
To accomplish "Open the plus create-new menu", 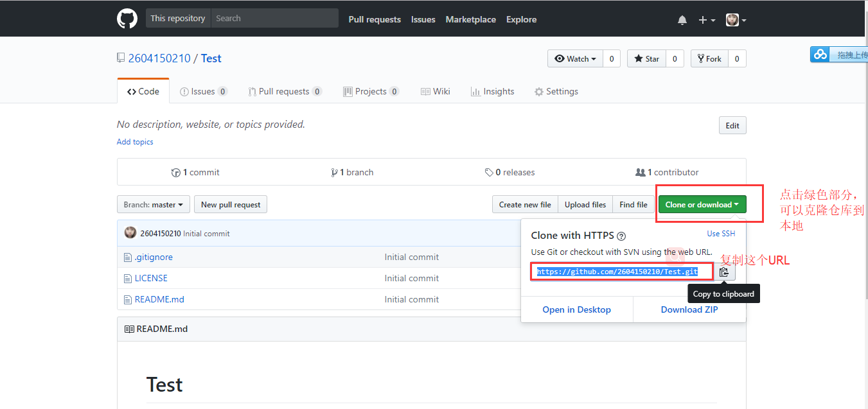I will point(707,20).
